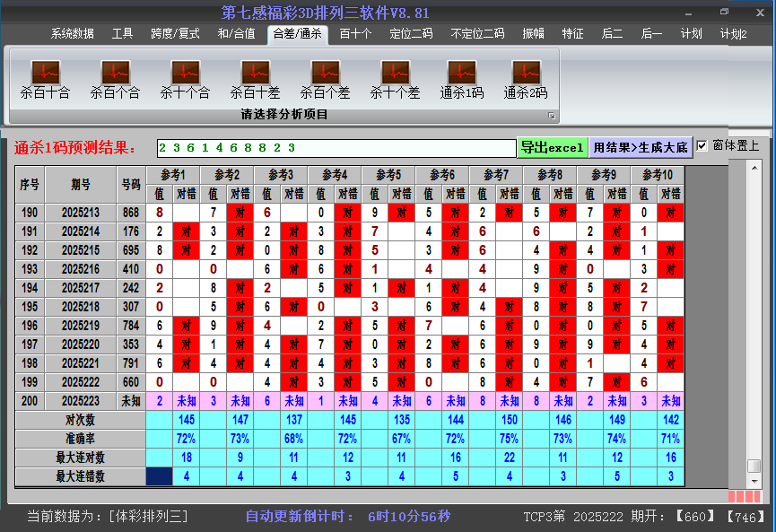Open the 杀十个合 analysis icon

pos(185,79)
